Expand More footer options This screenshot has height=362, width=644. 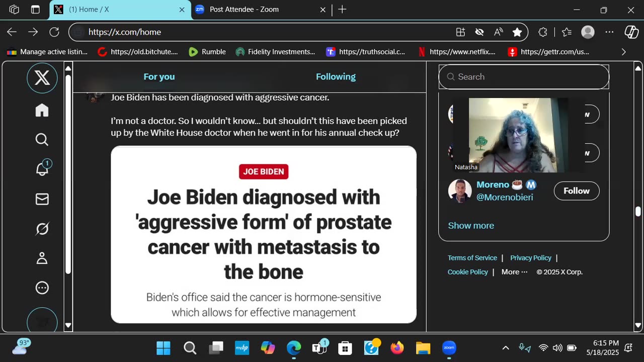[514, 272]
